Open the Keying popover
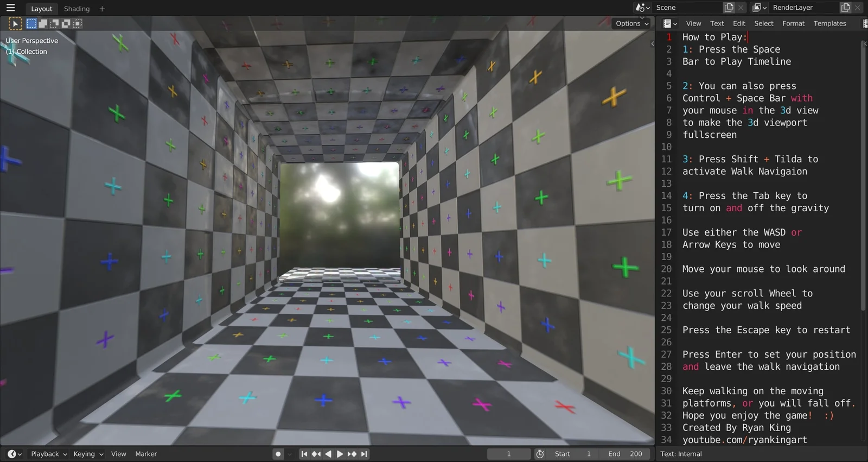The width and height of the screenshot is (868, 462). point(88,454)
